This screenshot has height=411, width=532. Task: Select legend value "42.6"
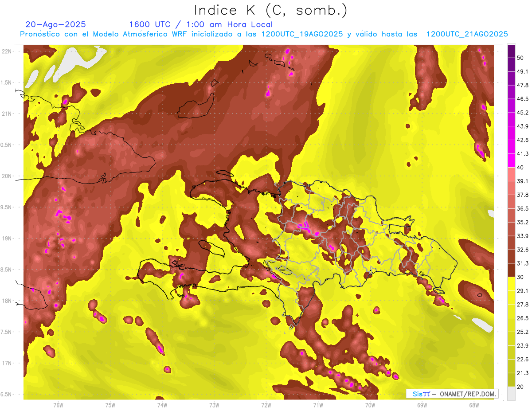pos(523,140)
